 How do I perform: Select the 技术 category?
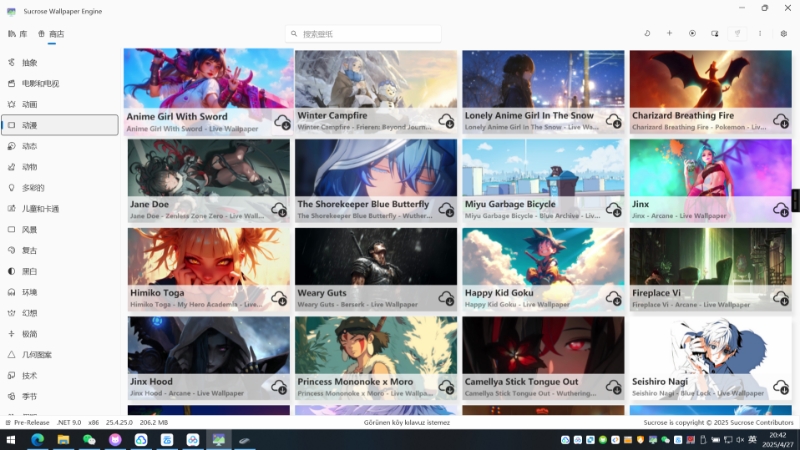(x=60, y=377)
